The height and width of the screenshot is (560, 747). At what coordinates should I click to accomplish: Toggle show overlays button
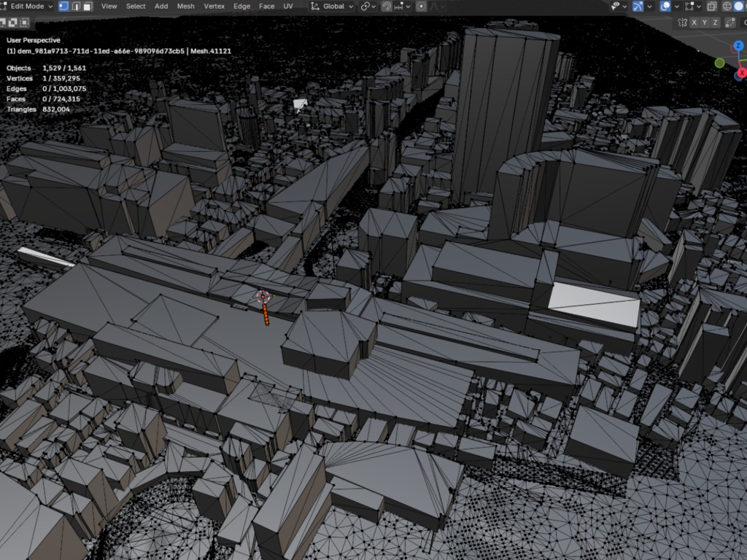pyautogui.click(x=665, y=6)
